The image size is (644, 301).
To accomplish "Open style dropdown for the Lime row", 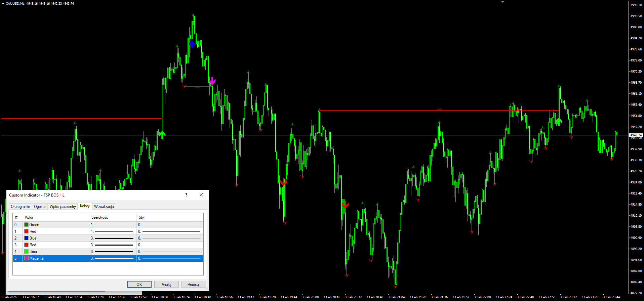I will pos(169,252).
